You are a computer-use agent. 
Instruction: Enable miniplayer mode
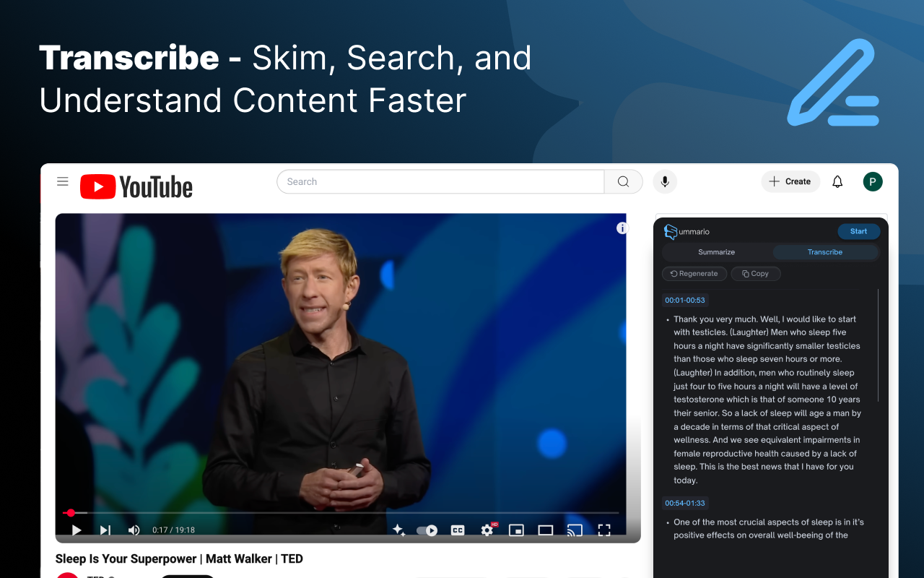[516, 530]
